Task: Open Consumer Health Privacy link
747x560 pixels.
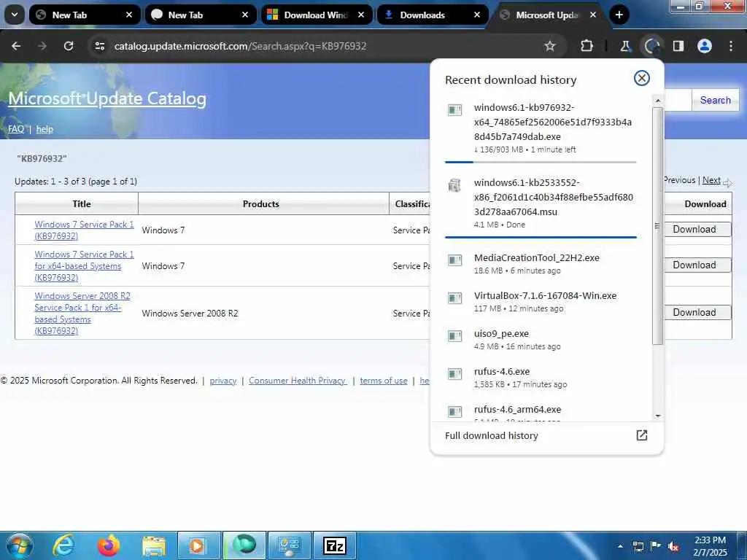Action: (x=298, y=381)
